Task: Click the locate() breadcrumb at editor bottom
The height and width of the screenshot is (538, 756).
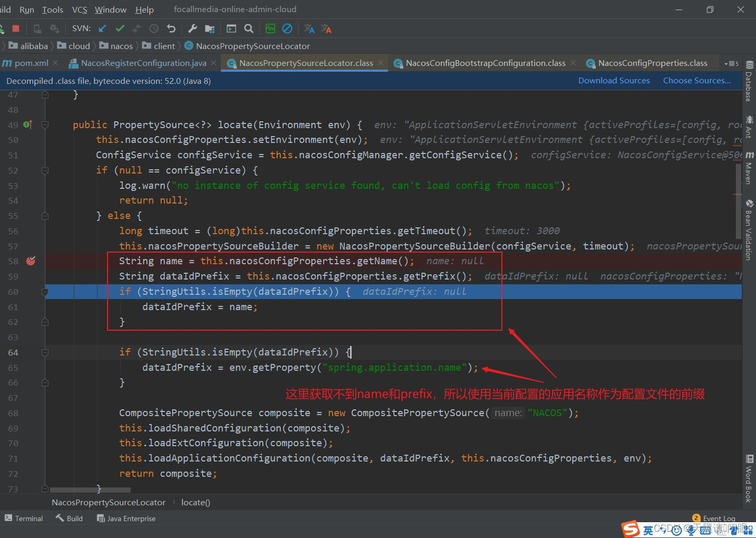Action: [x=196, y=503]
